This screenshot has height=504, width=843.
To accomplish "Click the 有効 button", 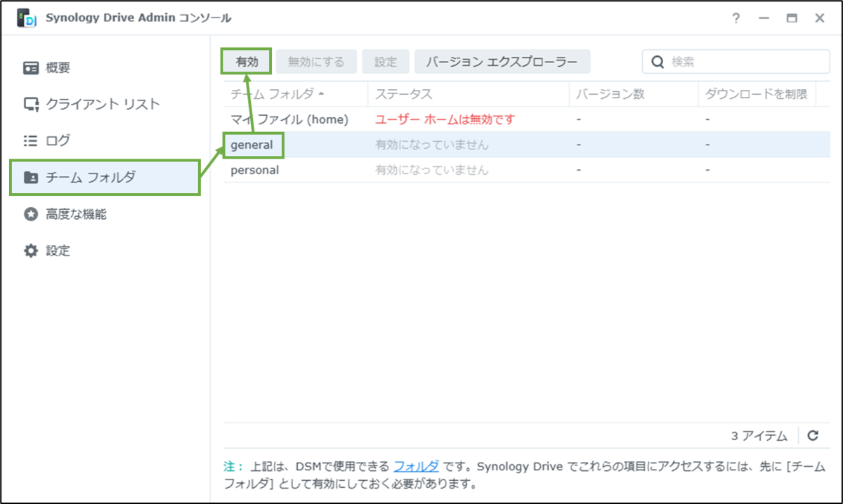I will (247, 62).
